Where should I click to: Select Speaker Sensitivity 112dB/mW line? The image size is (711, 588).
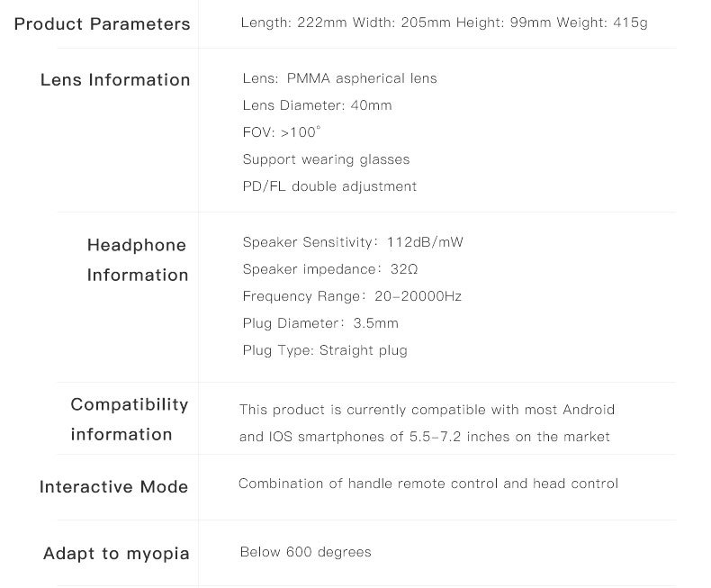tap(353, 242)
